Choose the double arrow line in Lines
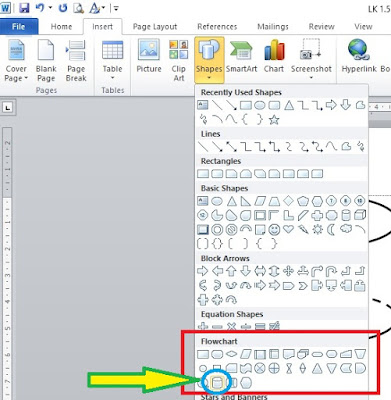 tap(232, 147)
